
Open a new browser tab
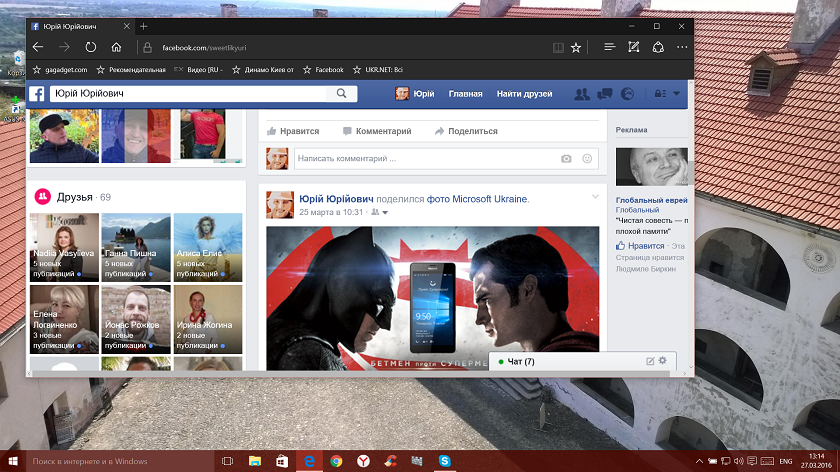pyautogui.click(x=143, y=26)
